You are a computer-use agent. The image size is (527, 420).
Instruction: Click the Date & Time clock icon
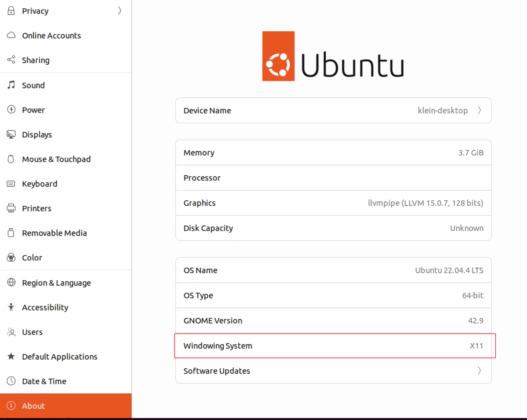pos(11,381)
